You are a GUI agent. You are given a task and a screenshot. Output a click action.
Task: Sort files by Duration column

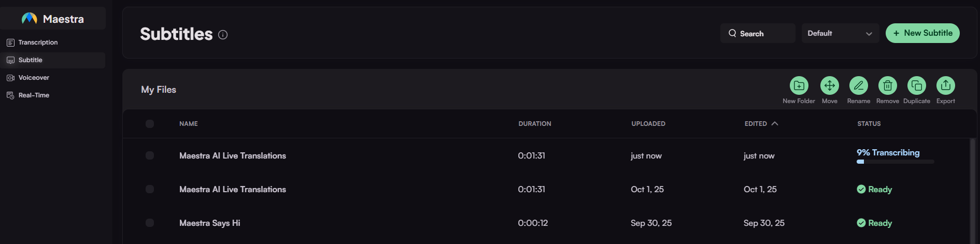(x=534, y=124)
